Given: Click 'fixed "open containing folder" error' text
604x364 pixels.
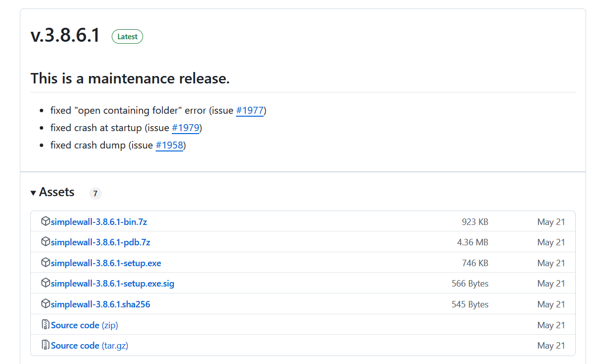Looking at the screenshot, I should point(128,110).
